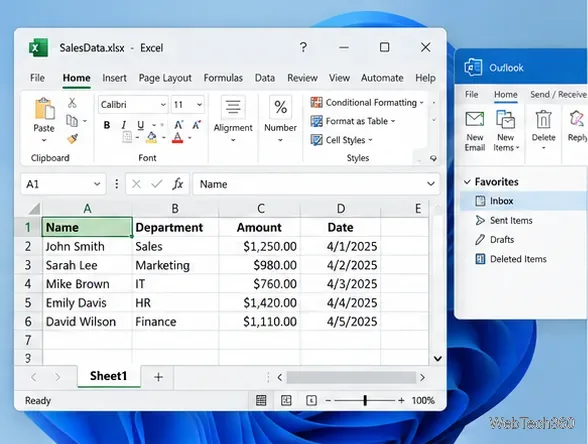Switch to the Insert tab
588x444 pixels.
[114, 78]
